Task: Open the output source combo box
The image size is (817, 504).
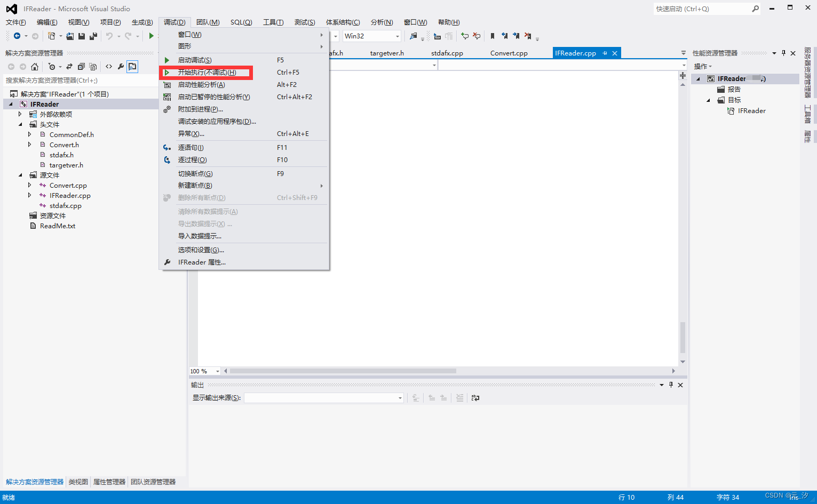Action: [324, 398]
